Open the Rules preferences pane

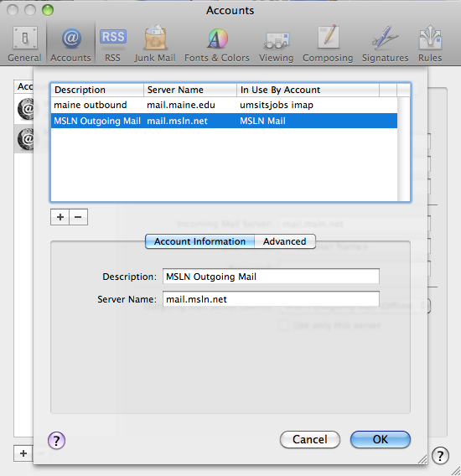click(430, 44)
